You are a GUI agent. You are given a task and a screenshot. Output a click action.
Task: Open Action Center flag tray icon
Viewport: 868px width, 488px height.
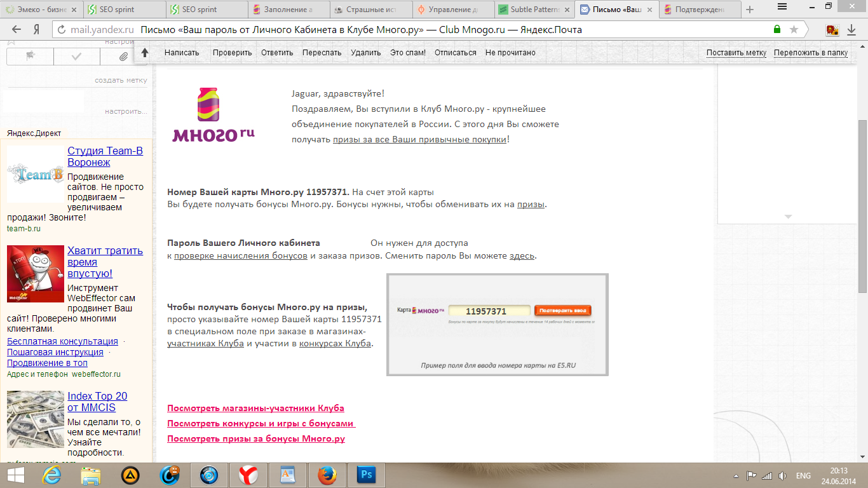[x=751, y=476]
